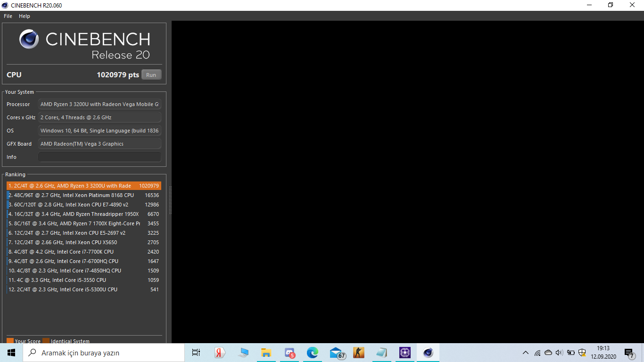Image resolution: width=644 pixels, height=362 pixels.
Task: Open Discord from the taskbar
Action: tap(289, 353)
